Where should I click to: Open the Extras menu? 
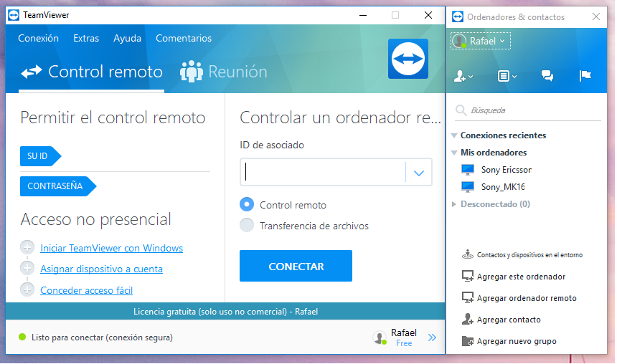86,38
